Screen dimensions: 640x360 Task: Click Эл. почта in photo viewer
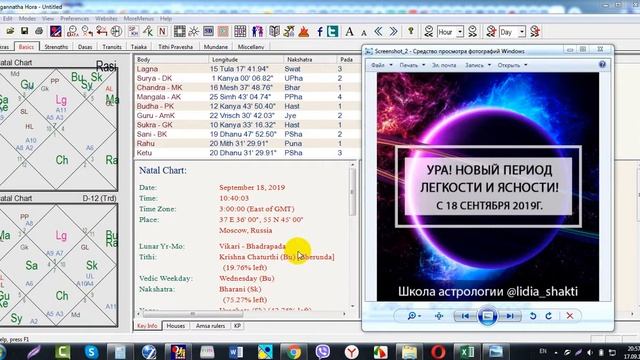click(444, 65)
